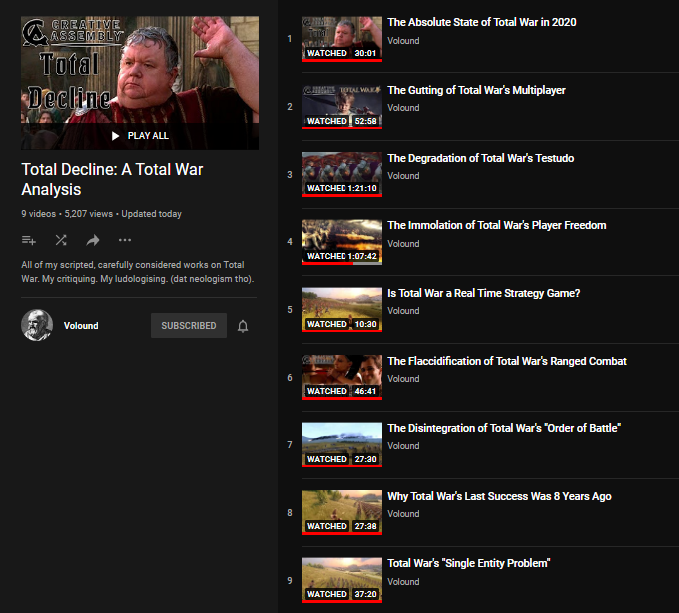Click Volound under 'Degradation of Total War's Testudo'
The image size is (679, 613).
coord(403,176)
